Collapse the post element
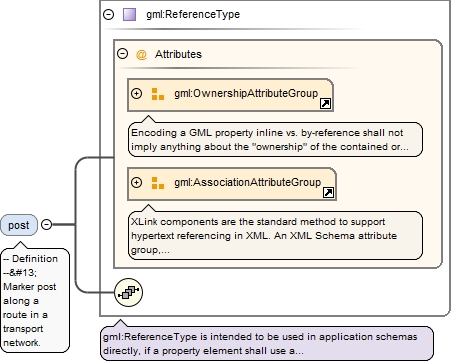The image size is (452, 364). (x=47, y=225)
